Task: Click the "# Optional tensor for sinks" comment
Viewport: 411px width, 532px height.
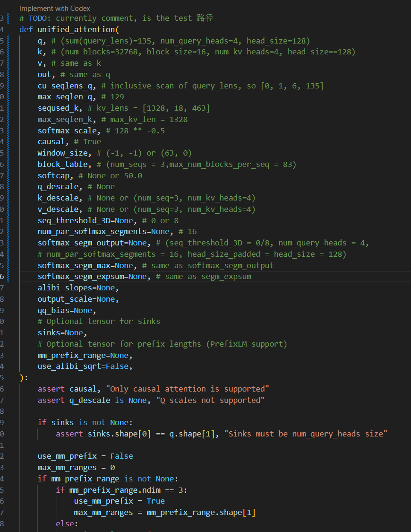Action: tap(99, 321)
